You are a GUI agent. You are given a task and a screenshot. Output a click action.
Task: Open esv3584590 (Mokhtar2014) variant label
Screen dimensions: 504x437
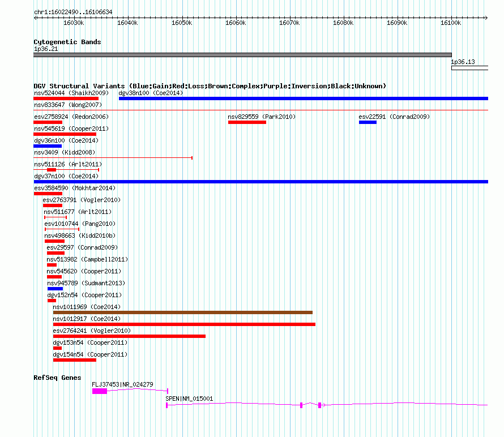click(75, 188)
